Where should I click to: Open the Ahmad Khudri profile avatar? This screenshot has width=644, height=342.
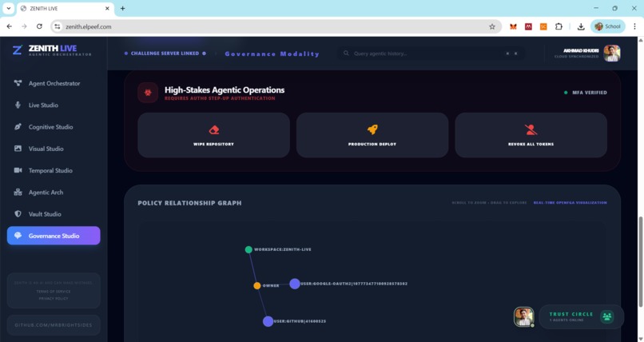click(x=611, y=54)
